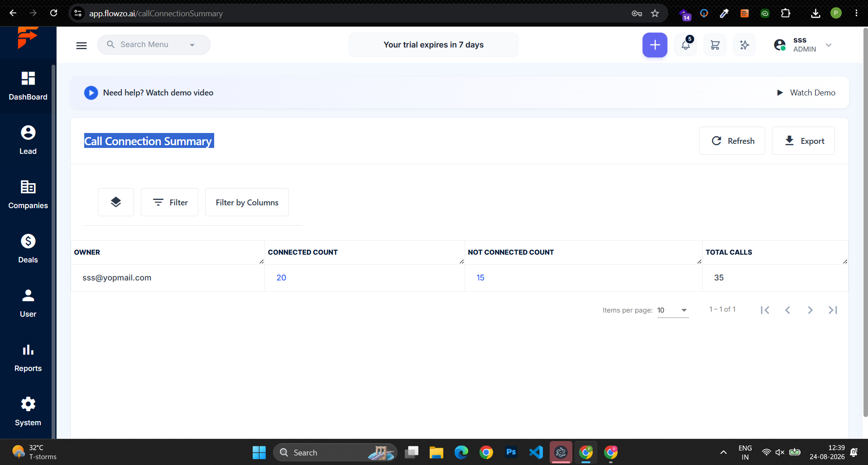Show hidden system tray icons chevron
The width and height of the screenshot is (868, 465).
(724, 452)
